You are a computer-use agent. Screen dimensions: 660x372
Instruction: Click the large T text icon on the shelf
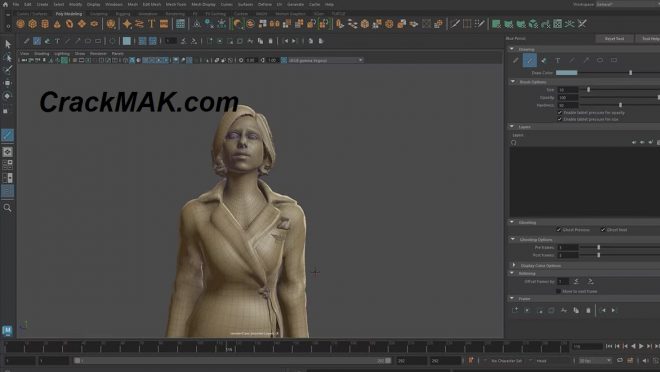(x=152, y=24)
